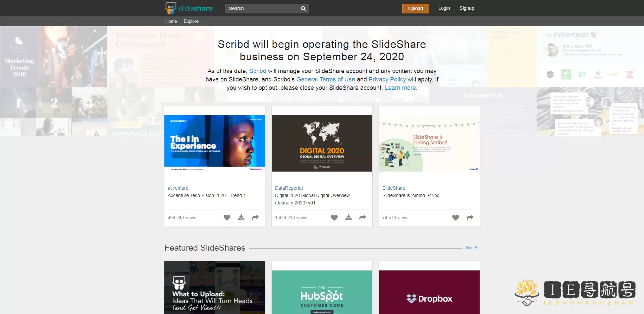The height and width of the screenshot is (314, 644).
Task: Select the Home tab
Action: [x=171, y=21]
